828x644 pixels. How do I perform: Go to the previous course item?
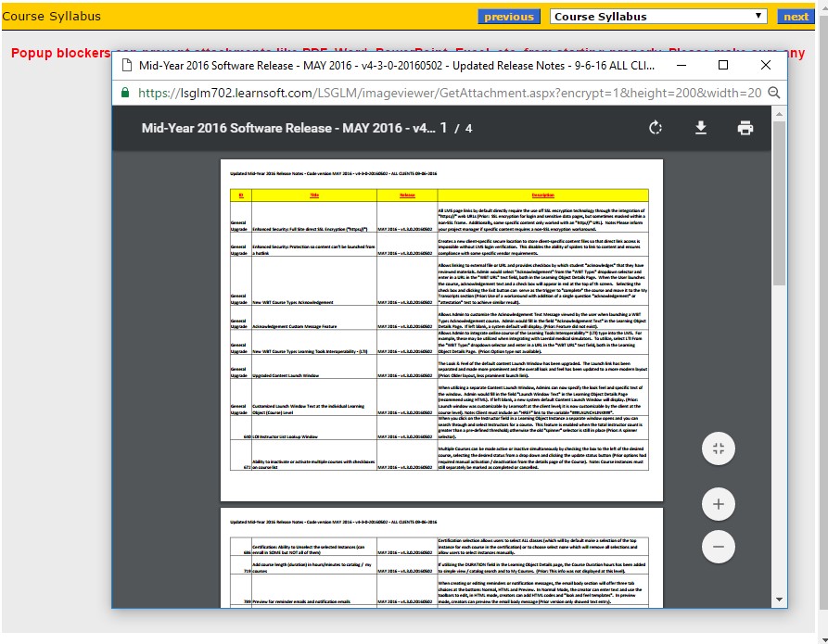[x=508, y=17]
